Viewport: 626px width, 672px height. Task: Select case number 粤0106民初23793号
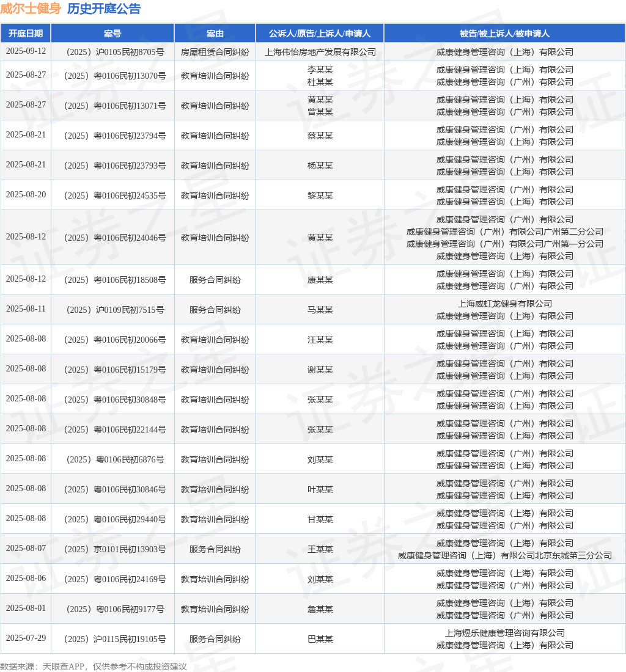click(x=115, y=166)
